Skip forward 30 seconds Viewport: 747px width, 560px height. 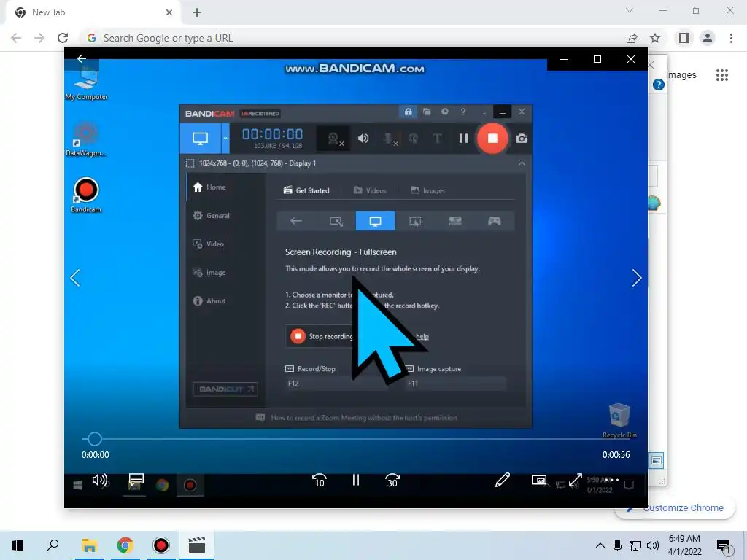click(392, 481)
